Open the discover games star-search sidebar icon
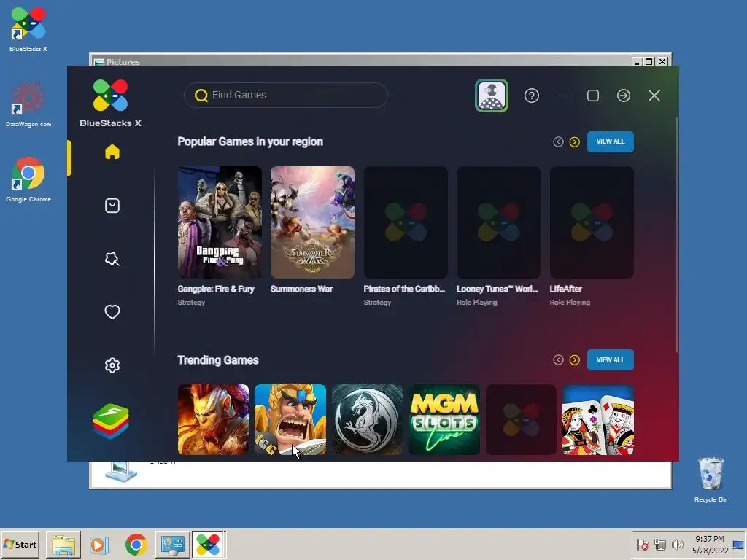Image resolution: width=747 pixels, height=560 pixels. click(112, 259)
